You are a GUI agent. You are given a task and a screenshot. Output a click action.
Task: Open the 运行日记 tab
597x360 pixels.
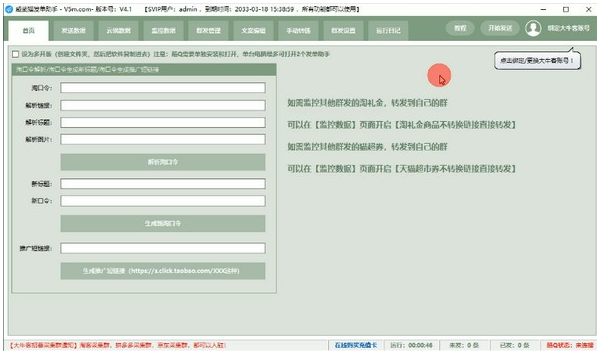click(x=388, y=30)
